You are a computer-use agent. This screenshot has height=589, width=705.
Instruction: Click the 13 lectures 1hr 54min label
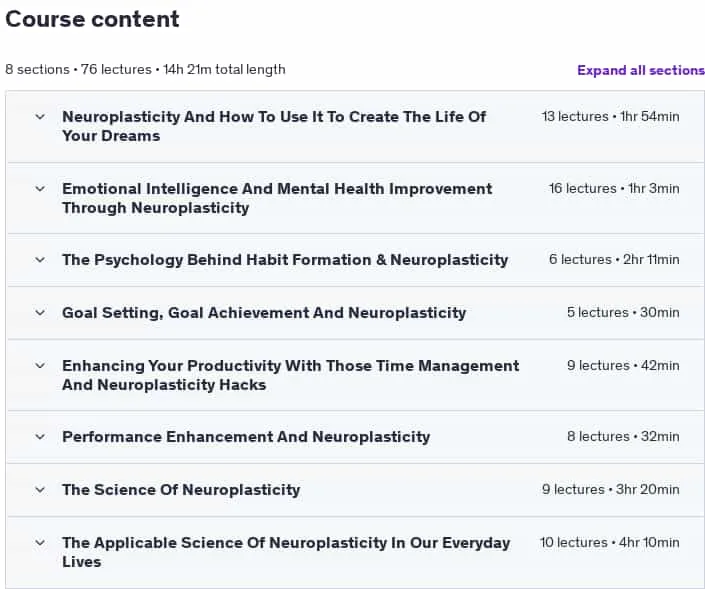(611, 117)
